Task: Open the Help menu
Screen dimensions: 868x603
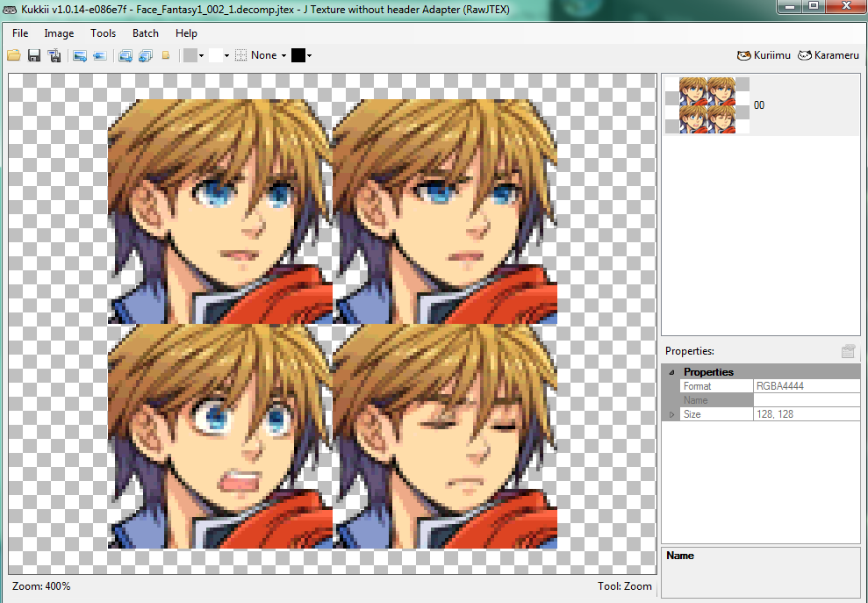Action: (187, 33)
